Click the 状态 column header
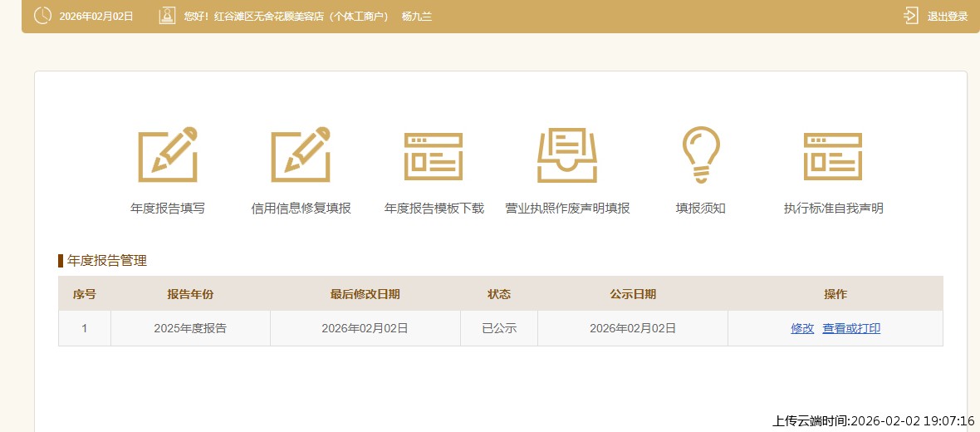 [x=499, y=294]
